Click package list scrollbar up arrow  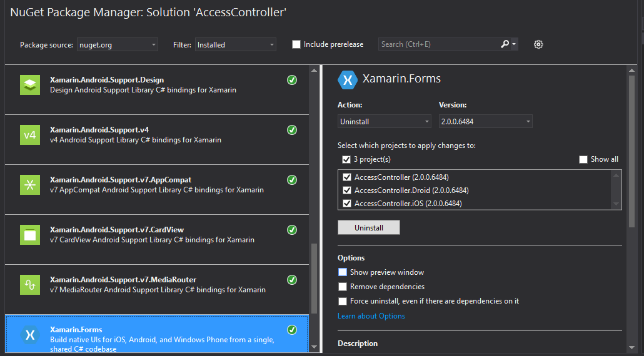(314, 71)
